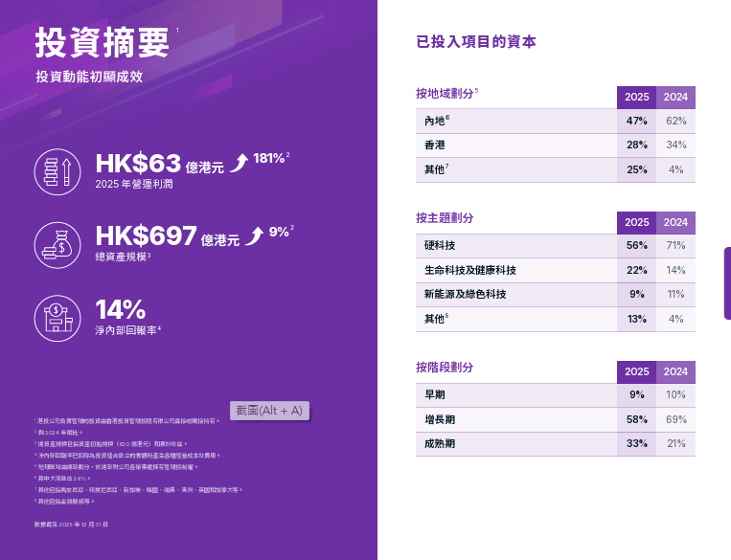
Task: Click the 2024 header in 按地域劃分 table
Action: click(x=675, y=97)
